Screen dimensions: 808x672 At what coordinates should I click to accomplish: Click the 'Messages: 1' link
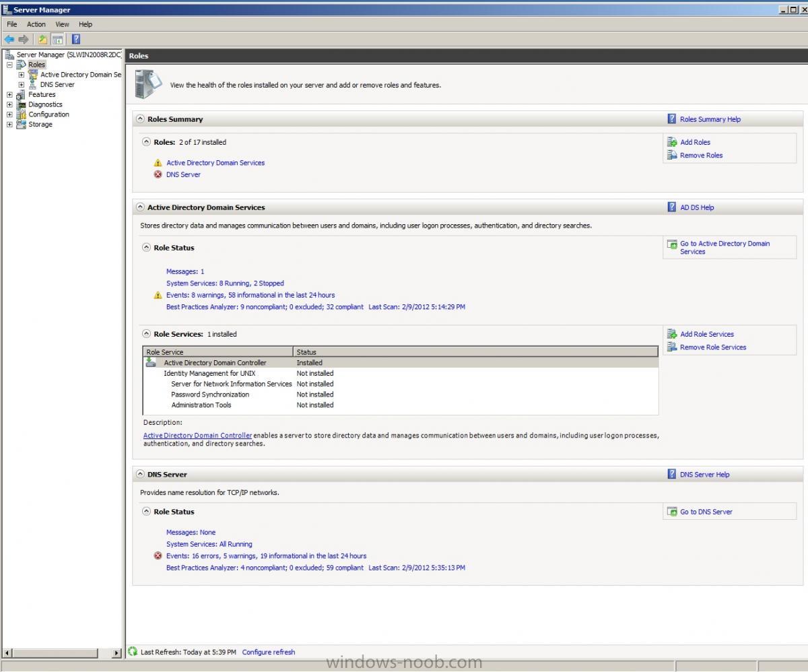[x=185, y=271]
